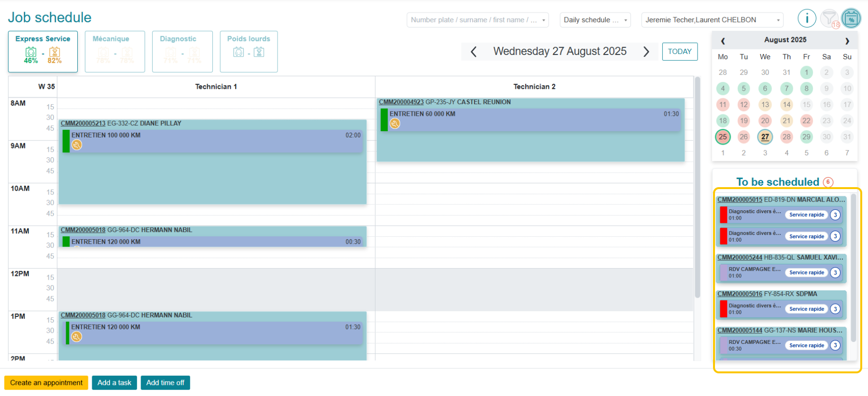Open the Daily schedule view dropdown
Screen dimensions: 868x396
pos(595,20)
